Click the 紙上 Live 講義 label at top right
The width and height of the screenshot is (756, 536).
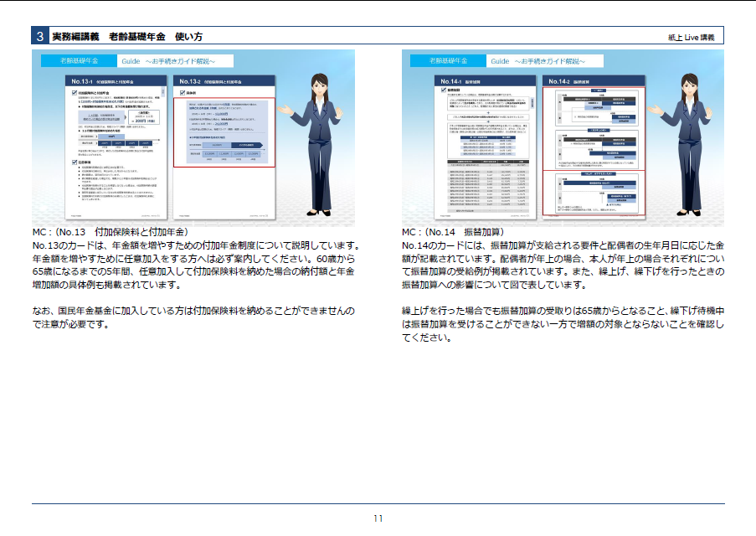coord(691,38)
